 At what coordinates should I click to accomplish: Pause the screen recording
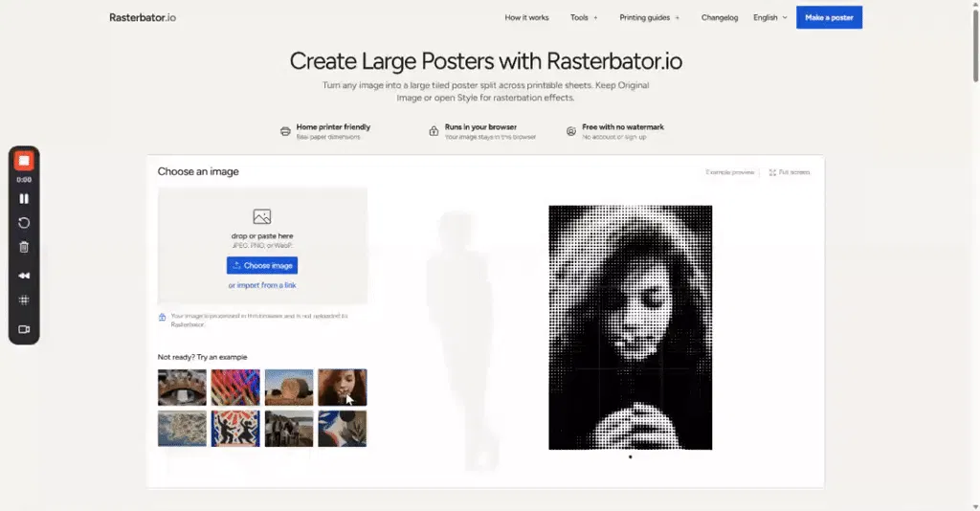[x=24, y=199]
